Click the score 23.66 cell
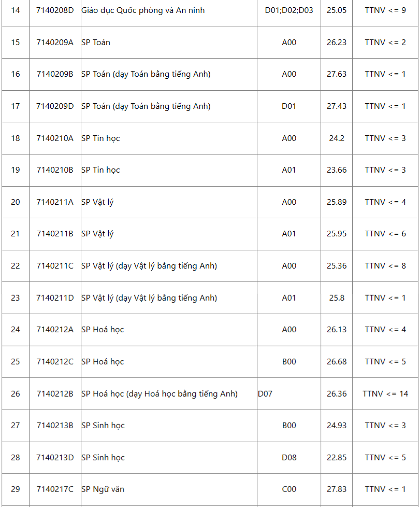420x507 pixels. (337, 170)
